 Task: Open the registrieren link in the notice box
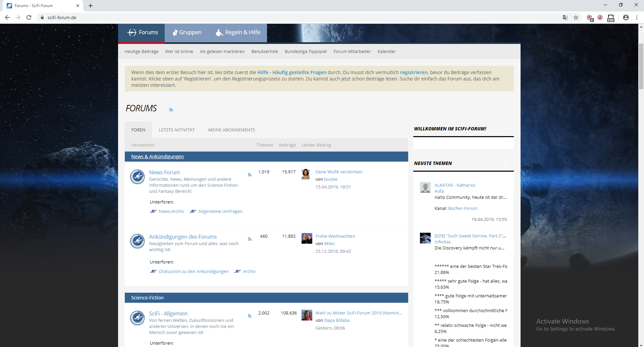pyautogui.click(x=414, y=72)
